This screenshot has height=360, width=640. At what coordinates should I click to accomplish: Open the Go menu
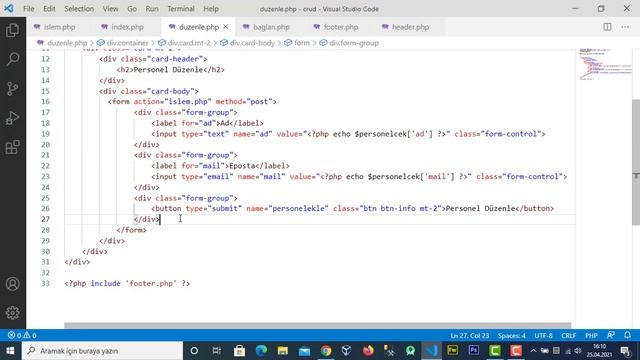[x=132, y=9]
